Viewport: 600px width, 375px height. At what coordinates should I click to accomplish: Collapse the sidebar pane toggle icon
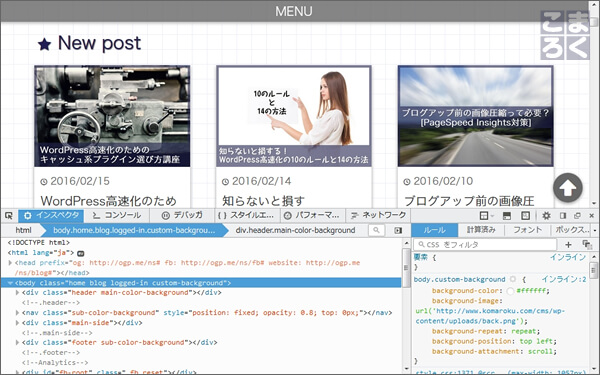pyautogui.click(x=398, y=230)
